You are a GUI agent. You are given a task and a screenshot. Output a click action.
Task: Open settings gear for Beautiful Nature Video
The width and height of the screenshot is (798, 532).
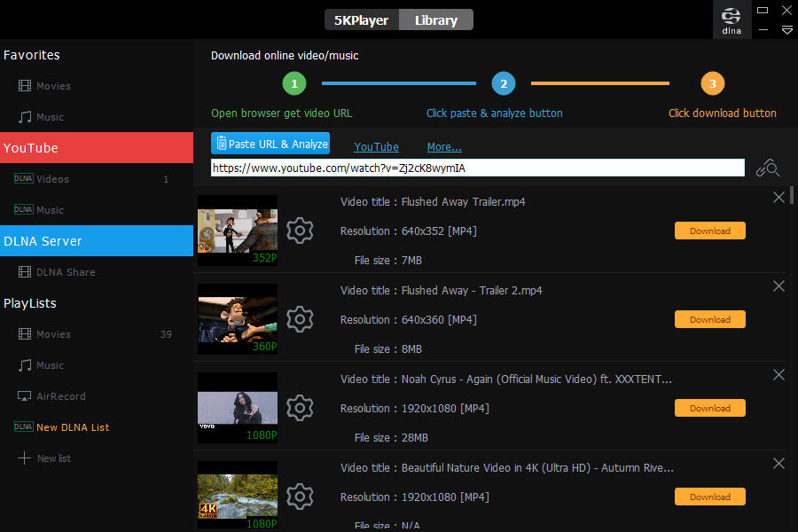[300, 497]
